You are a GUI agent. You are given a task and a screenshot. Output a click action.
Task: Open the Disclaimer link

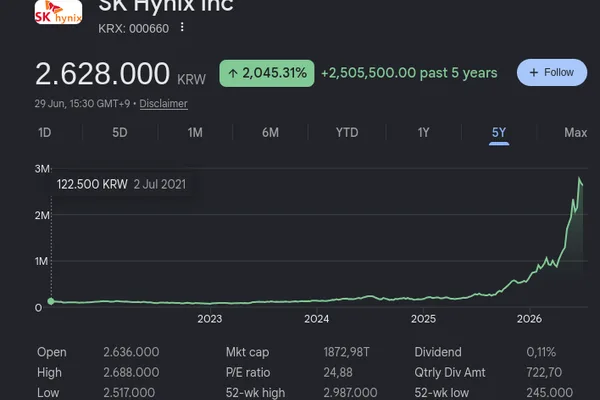[163, 103]
